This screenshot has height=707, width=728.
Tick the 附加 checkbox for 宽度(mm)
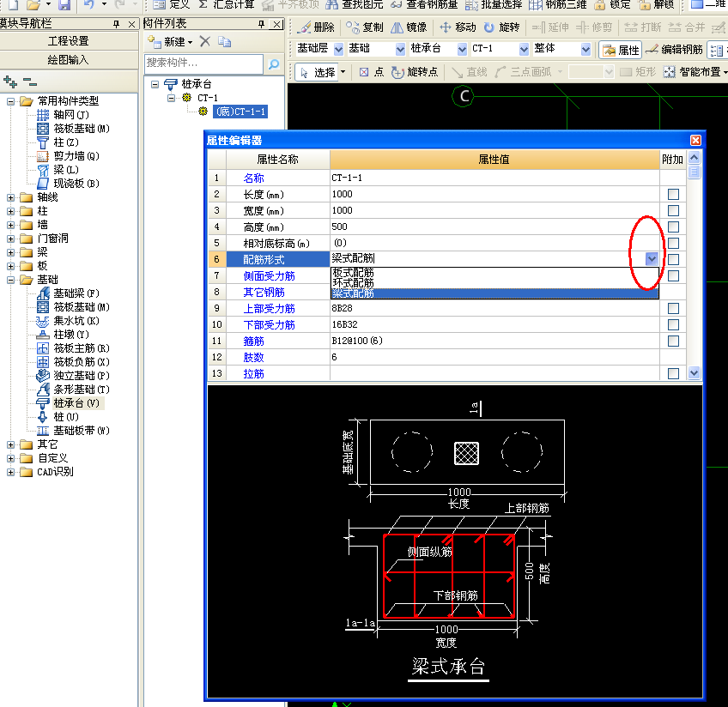(x=673, y=210)
